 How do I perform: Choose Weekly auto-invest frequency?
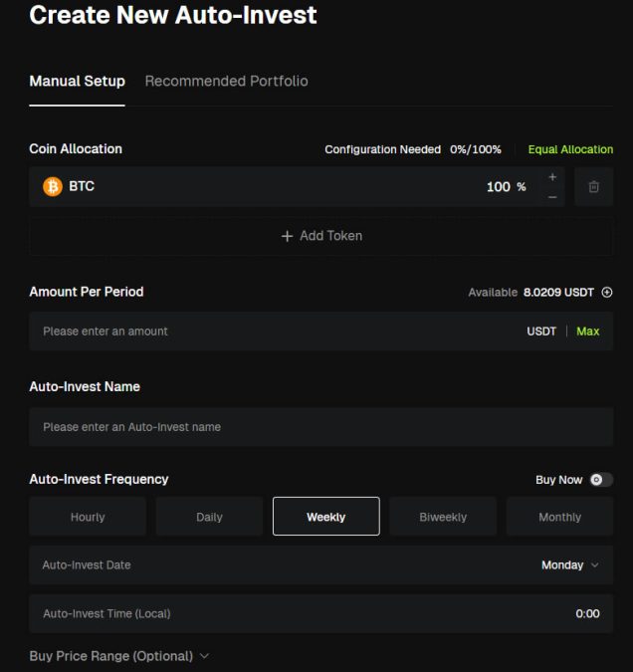click(325, 517)
